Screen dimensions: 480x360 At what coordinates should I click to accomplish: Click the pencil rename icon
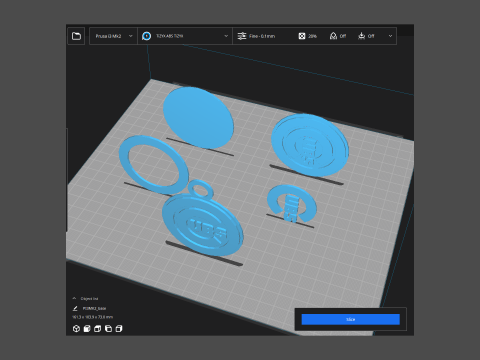[75, 308]
